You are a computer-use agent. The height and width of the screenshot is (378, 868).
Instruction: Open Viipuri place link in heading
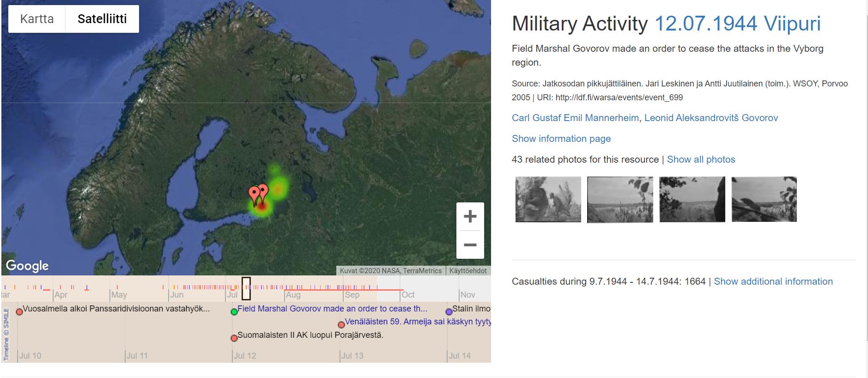pyautogui.click(x=792, y=24)
